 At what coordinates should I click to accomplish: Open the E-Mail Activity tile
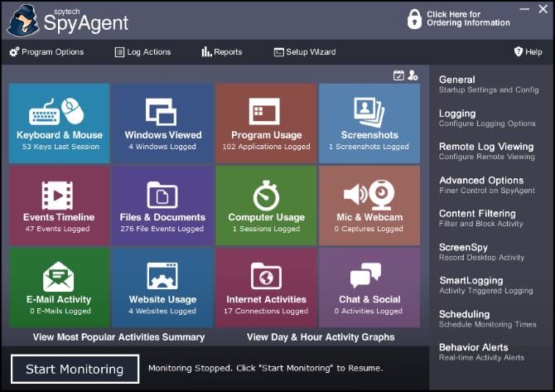coord(59,288)
